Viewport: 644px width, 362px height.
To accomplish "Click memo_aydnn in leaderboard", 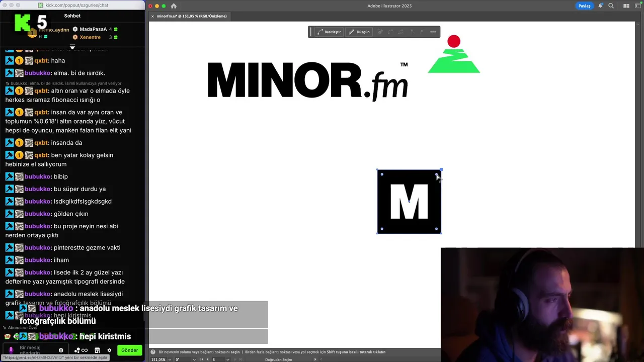I will [x=54, y=30].
